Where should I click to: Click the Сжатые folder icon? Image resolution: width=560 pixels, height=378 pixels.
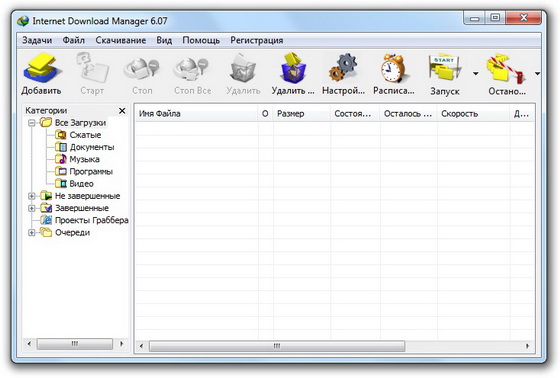coord(61,135)
